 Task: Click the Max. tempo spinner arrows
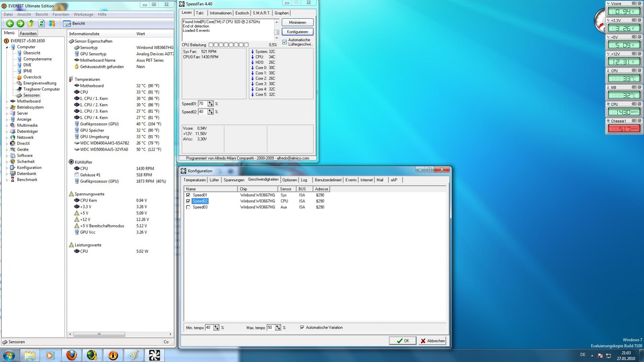coord(278,327)
